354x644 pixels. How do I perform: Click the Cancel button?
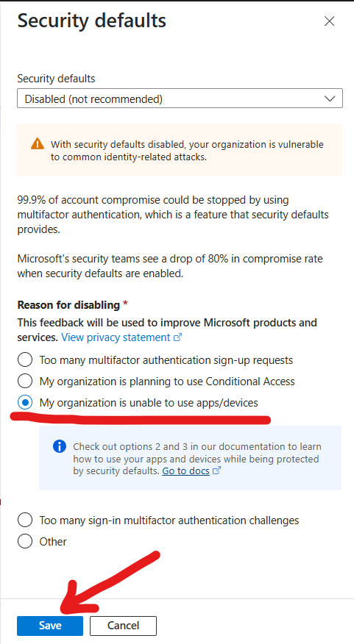click(x=124, y=626)
